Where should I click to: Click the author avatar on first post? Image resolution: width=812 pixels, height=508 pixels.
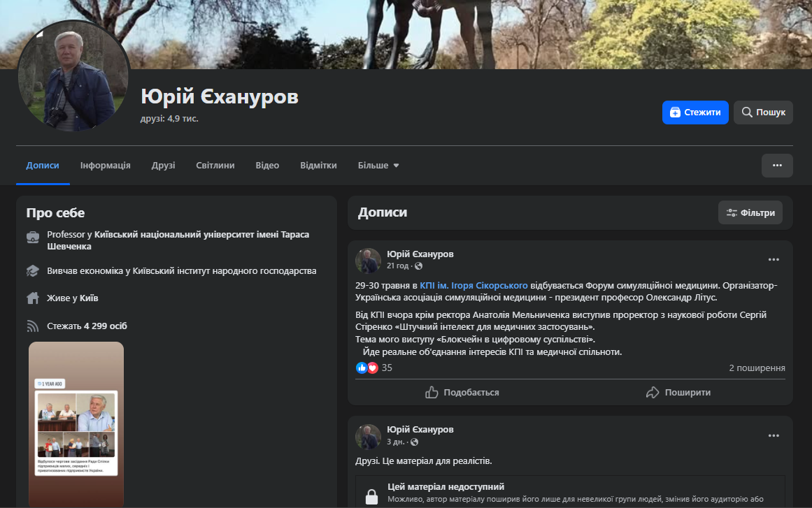click(368, 260)
